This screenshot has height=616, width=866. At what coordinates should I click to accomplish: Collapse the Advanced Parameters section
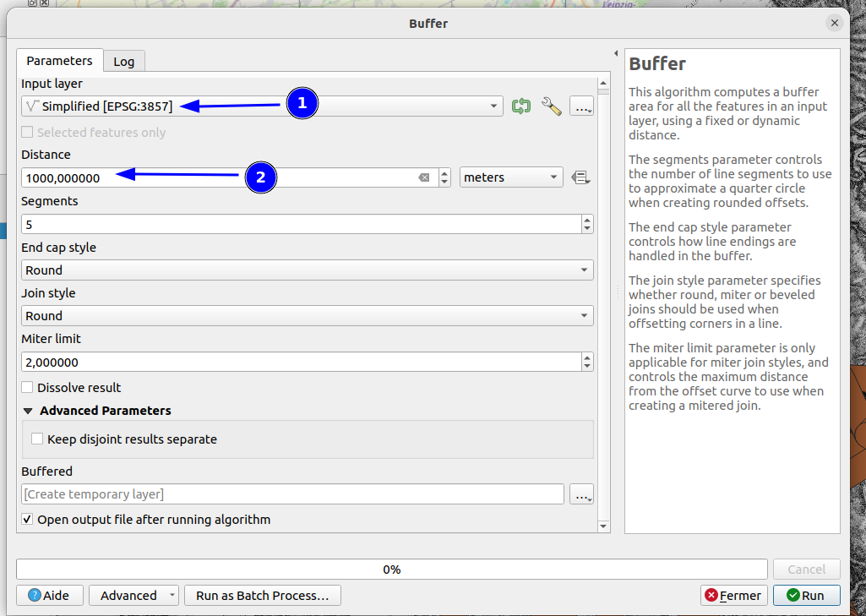coord(28,411)
